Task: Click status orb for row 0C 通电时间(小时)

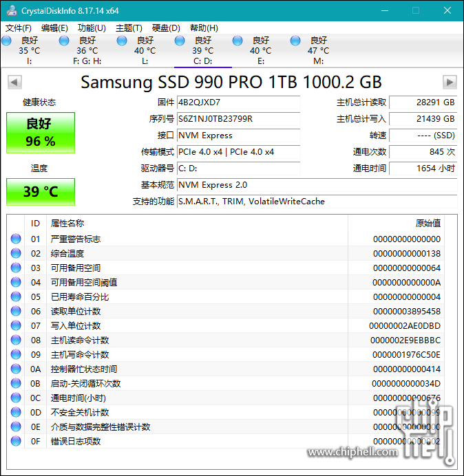Action: 16,398
